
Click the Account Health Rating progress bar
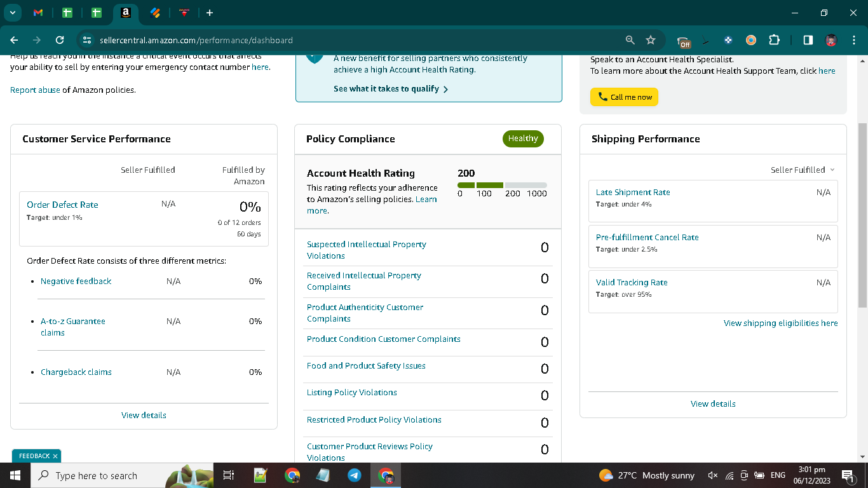click(x=502, y=185)
